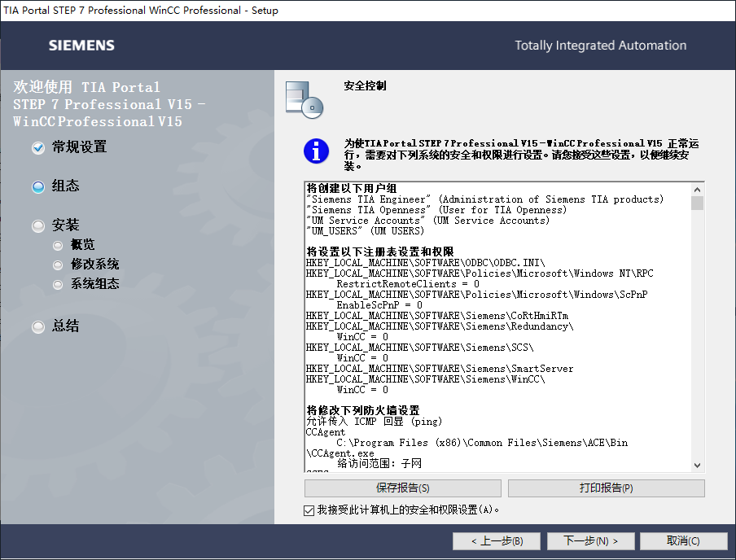Click the 安全控制 heading
The image size is (736, 560).
click(x=365, y=86)
